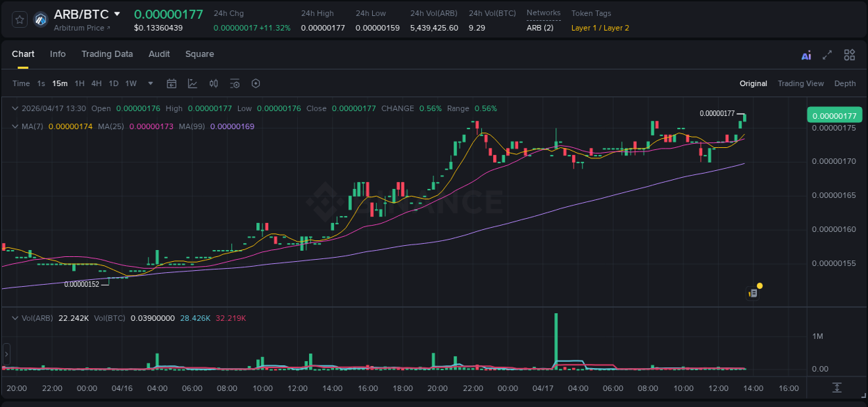Click the $0.13360439 USD price
The width and height of the screenshot is (868, 407).
coord(158,28)
